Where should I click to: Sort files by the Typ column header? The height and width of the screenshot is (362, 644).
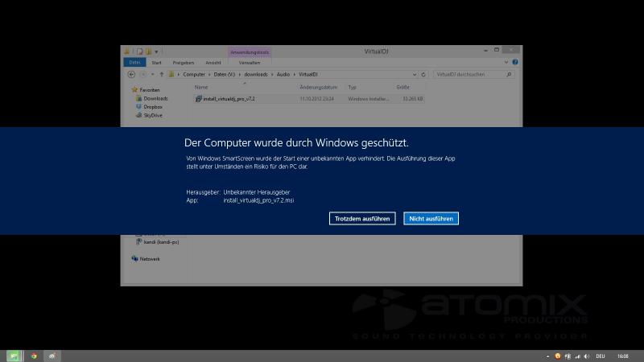[352, 87]
